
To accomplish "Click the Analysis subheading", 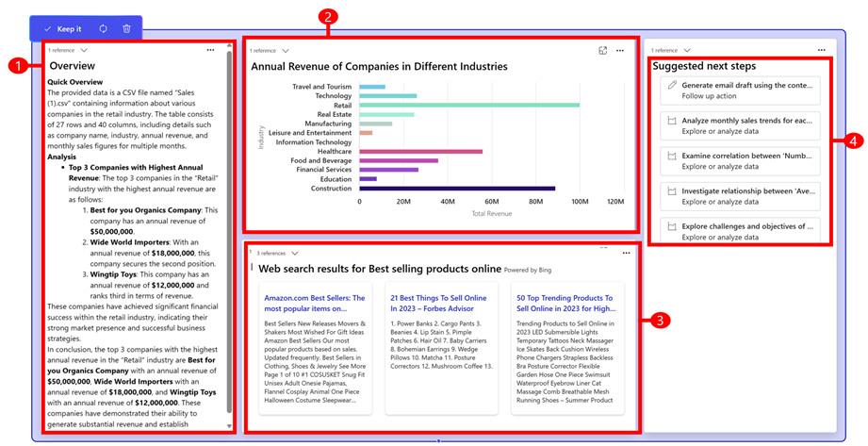I will pyautogui.click(x=61, y=157).
